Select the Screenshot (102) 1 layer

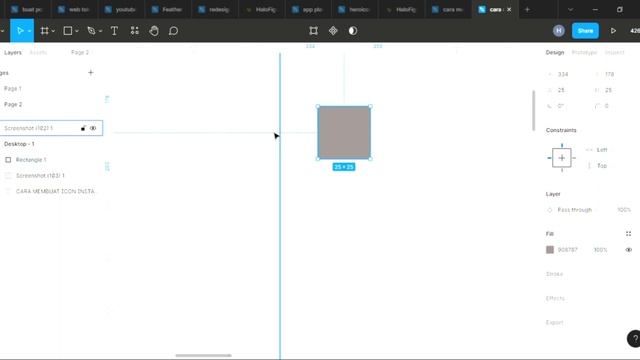point(51,128)
